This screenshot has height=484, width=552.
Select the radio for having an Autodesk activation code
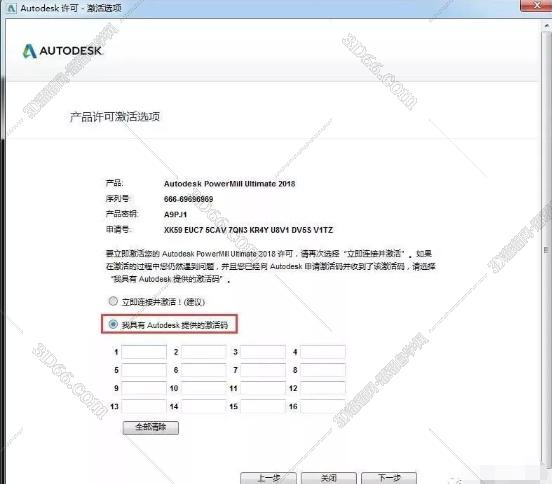113,324
